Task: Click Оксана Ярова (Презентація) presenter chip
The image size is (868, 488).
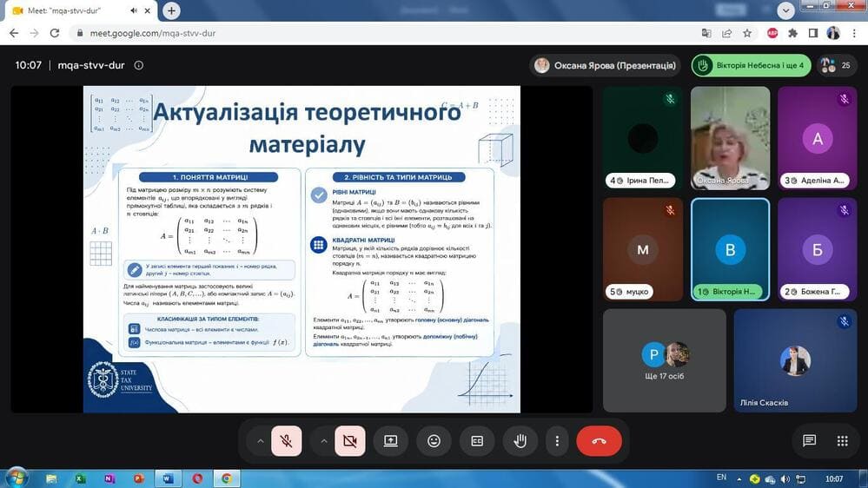Action: pos(605,65)
